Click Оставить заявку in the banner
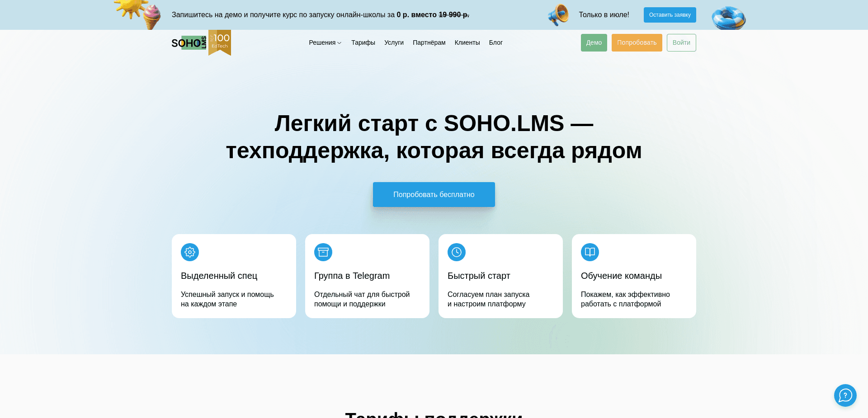The width and height of the screenshot is (868, 418). point(670,15)
